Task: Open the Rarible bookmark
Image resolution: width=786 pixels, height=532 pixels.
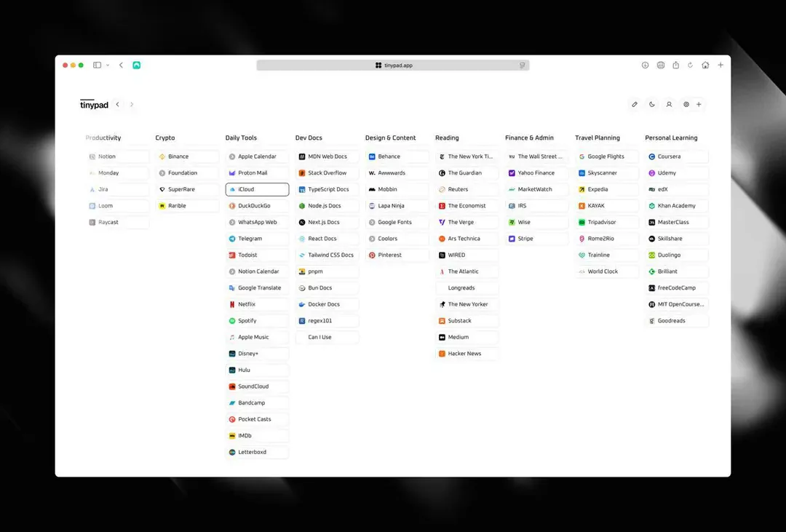Action: [187, 205]
